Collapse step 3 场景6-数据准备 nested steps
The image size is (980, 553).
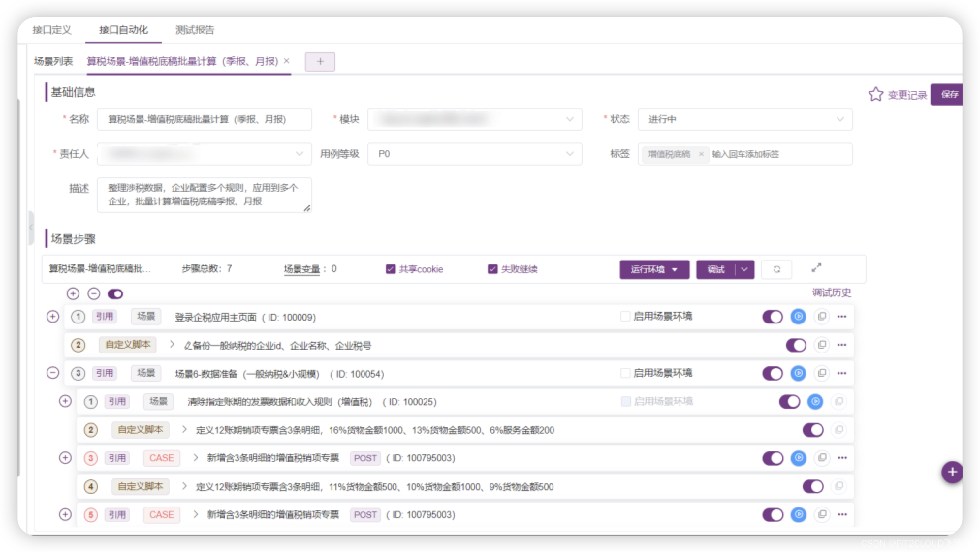pos(52,373)
